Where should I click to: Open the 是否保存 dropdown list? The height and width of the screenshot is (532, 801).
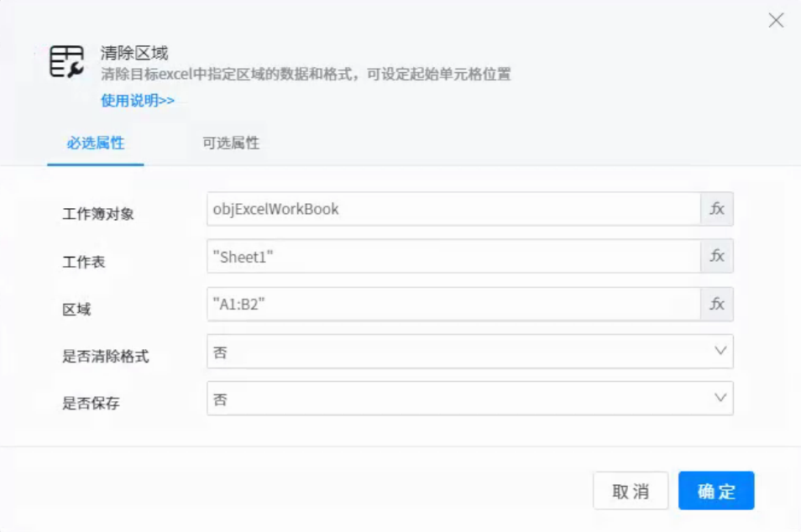coord(469,399)
